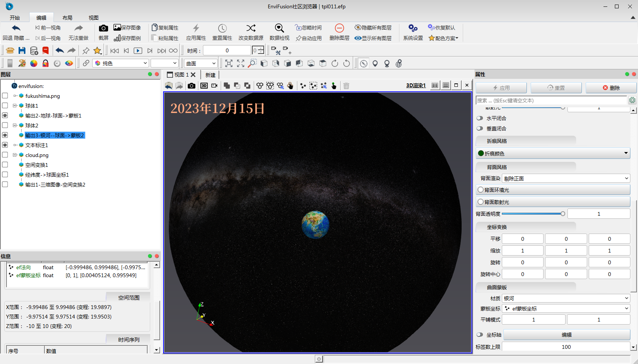Jump to the first time frame
The height and width of the screenshot is (364, 638).
[115, 50]
